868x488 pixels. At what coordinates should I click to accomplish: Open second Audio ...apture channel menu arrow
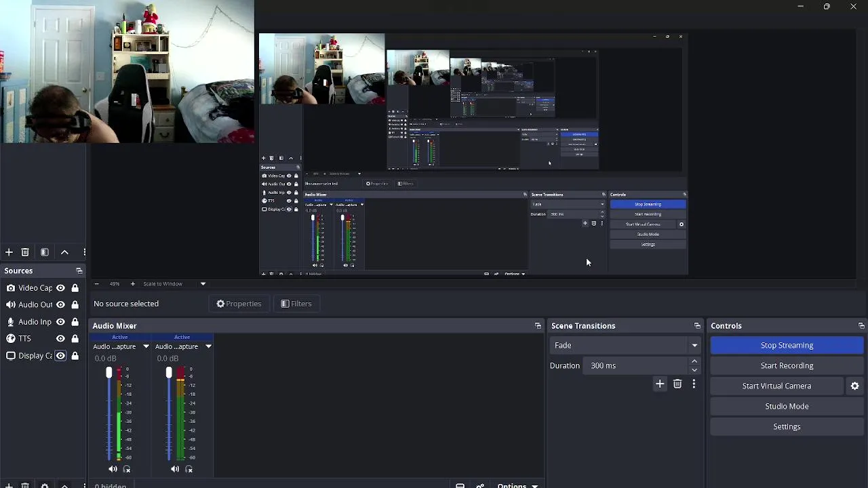pyautogui.click(x=208, y=346)
